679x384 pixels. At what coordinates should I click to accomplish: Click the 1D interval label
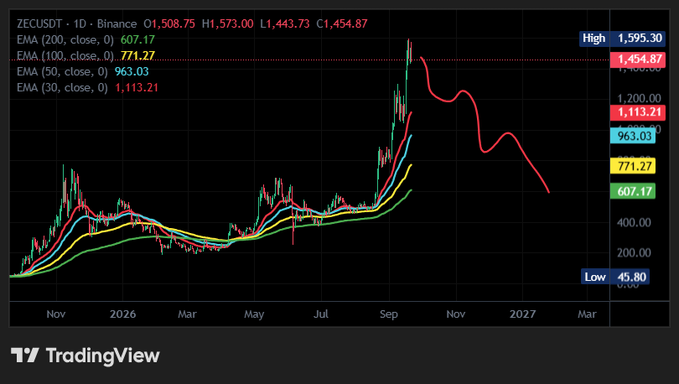pyautogui.click(x=80, y=24)
